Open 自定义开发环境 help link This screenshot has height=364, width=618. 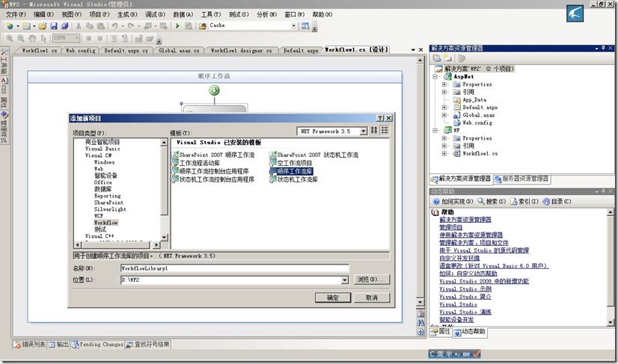(459, 258)
